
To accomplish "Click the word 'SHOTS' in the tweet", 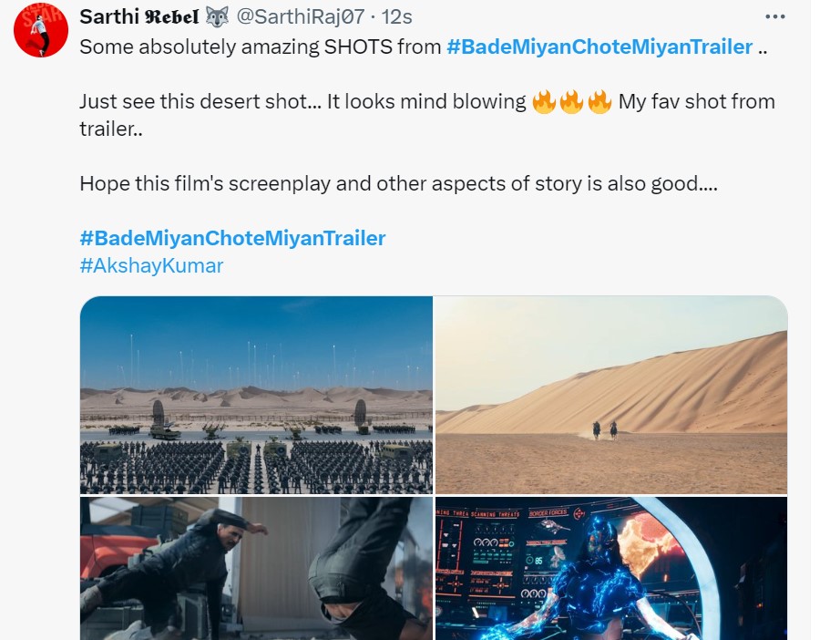I will pyautogui.click(x=359, y=46).
